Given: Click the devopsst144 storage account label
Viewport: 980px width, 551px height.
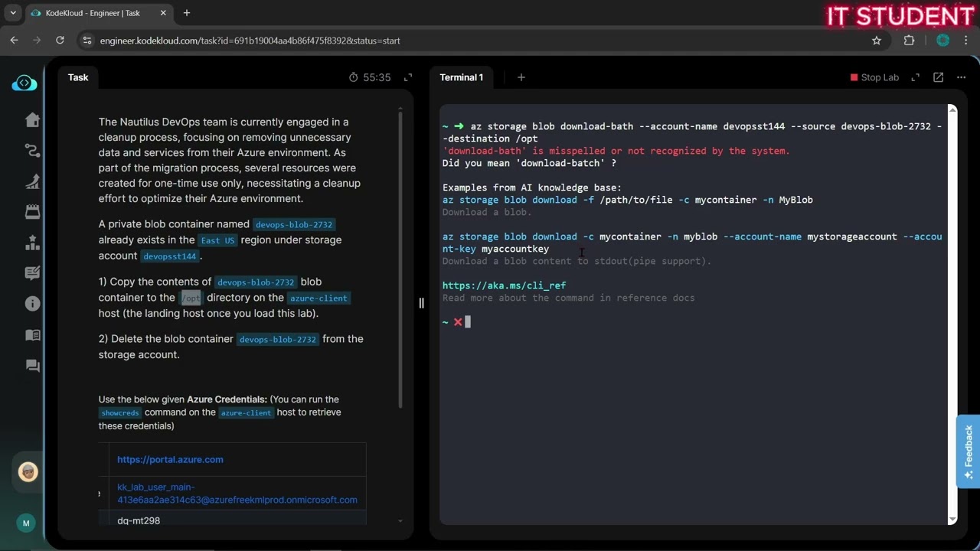Looking at the screenshot, I should coord(170,256).
